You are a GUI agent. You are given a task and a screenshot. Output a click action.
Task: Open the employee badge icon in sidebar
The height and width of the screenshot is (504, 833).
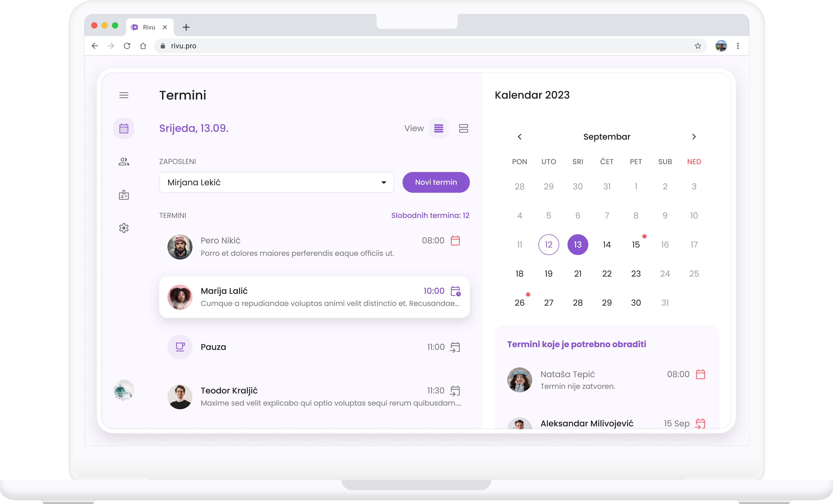[x=124, y=195]
